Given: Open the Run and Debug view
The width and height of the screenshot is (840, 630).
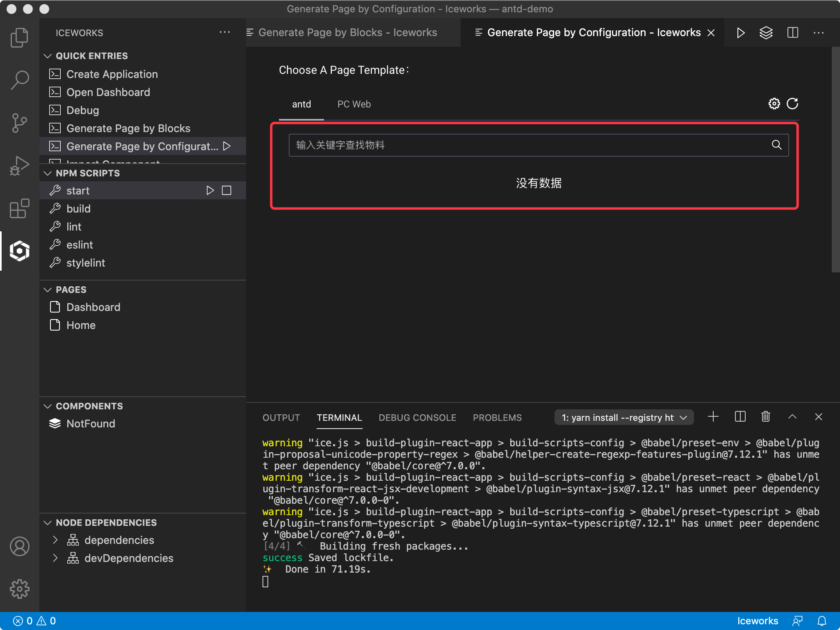Looking at the screenshot, I should [19, 165].
